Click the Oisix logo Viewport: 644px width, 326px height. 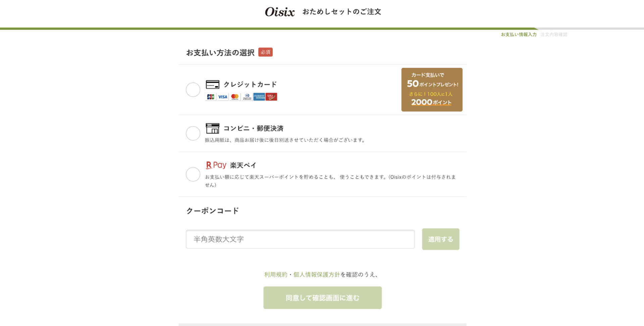279,12
